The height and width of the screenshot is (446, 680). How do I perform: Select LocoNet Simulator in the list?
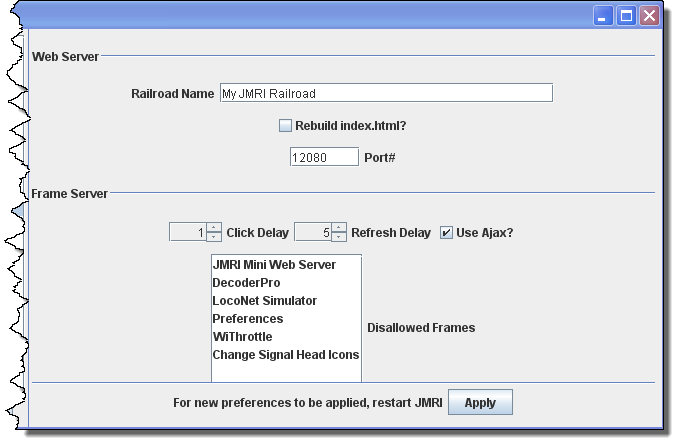pyautogui.click(x=264, y=301)
